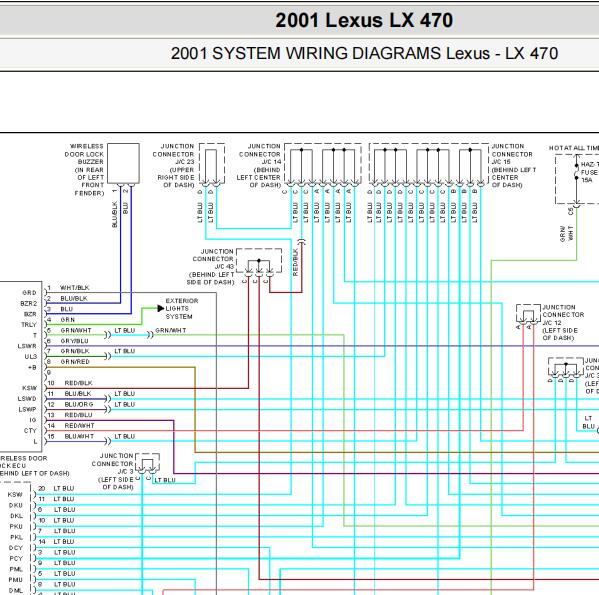Click the "HOT AT ALL TIMES" label
Image resolution: width=599 pixels, height=595 pixels.
[x=574, y=148]
